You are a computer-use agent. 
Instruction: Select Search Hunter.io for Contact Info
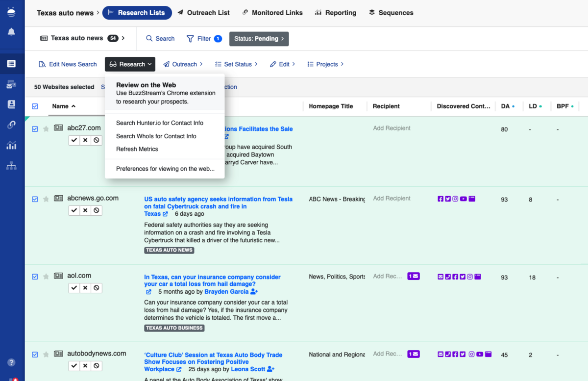coord(160,123)
